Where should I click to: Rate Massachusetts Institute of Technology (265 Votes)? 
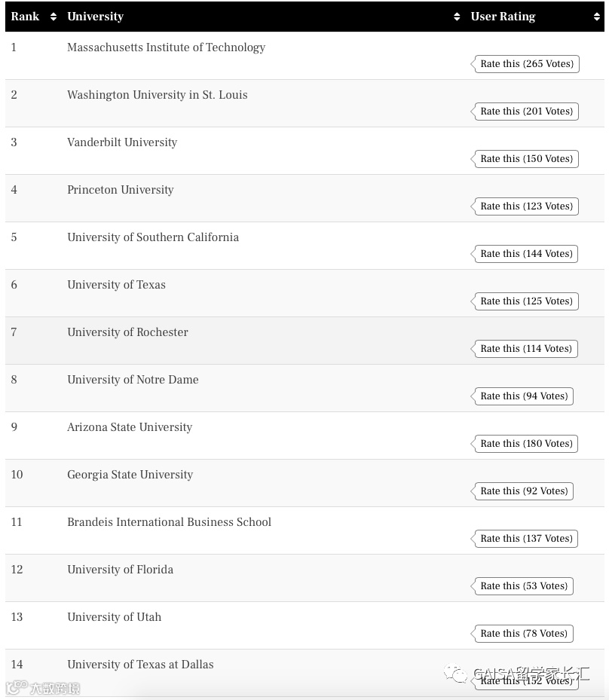(526, 64)
